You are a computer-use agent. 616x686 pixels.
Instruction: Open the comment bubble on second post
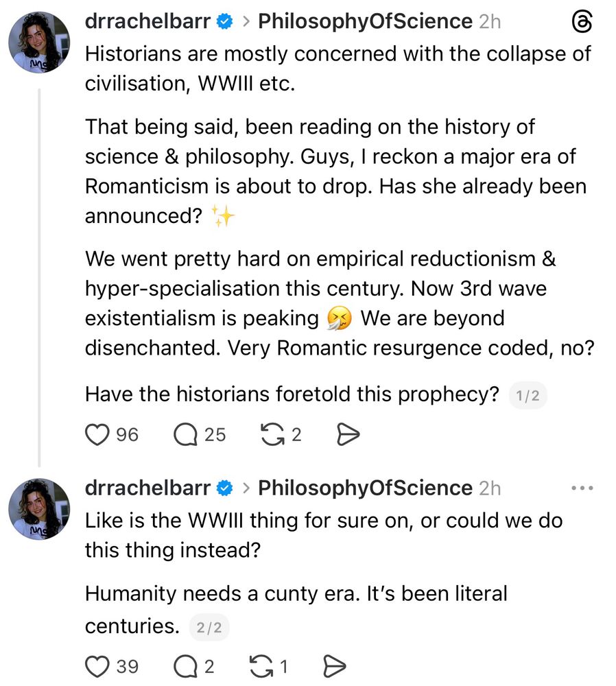pyautogui.click(x=186, y=665)
